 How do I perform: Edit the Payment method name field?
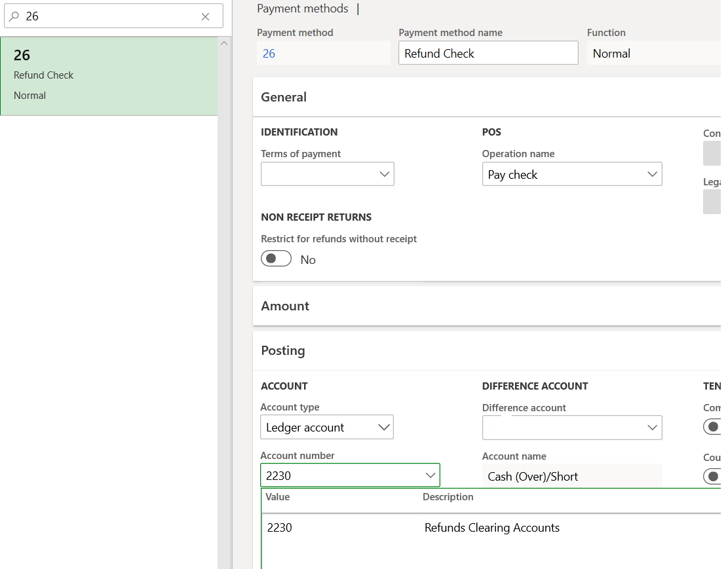click(x=488, y=53)
